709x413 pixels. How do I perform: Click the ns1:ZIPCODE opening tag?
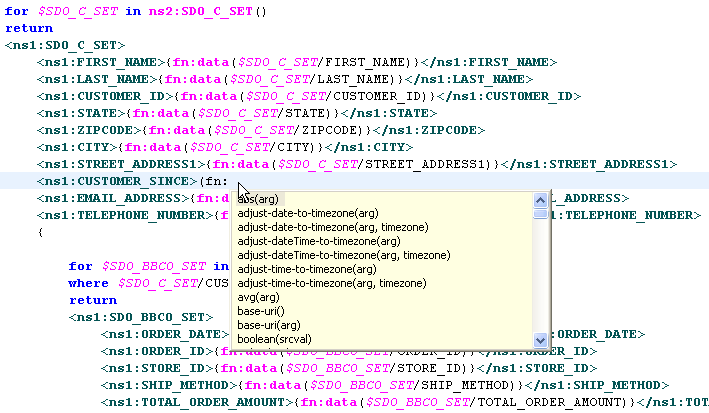[x=90, y=130]
